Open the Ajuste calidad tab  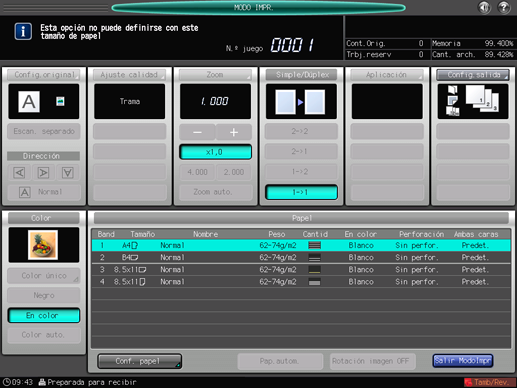[129, 75]
